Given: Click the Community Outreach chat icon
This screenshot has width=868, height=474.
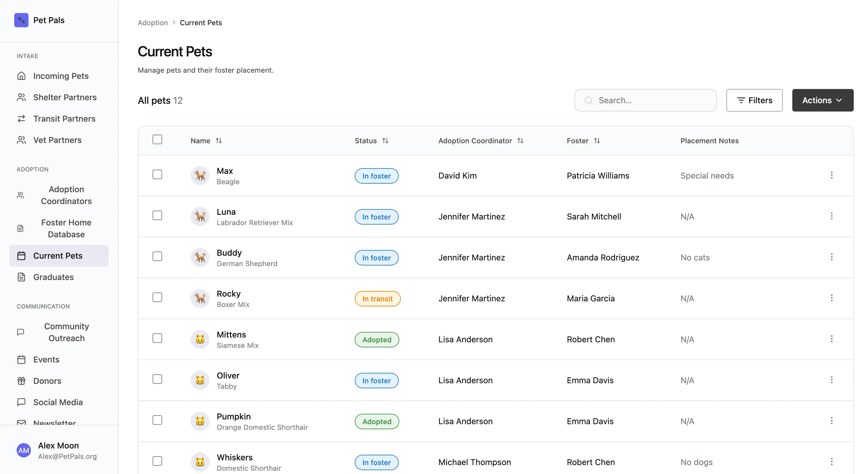Looking at the screenshot, I should coord(20,332).
